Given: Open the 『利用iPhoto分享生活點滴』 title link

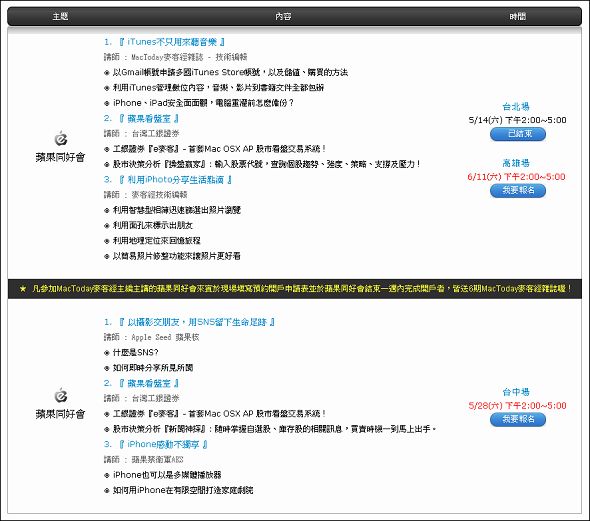Looking at the screenshot, I should [175, 180].
